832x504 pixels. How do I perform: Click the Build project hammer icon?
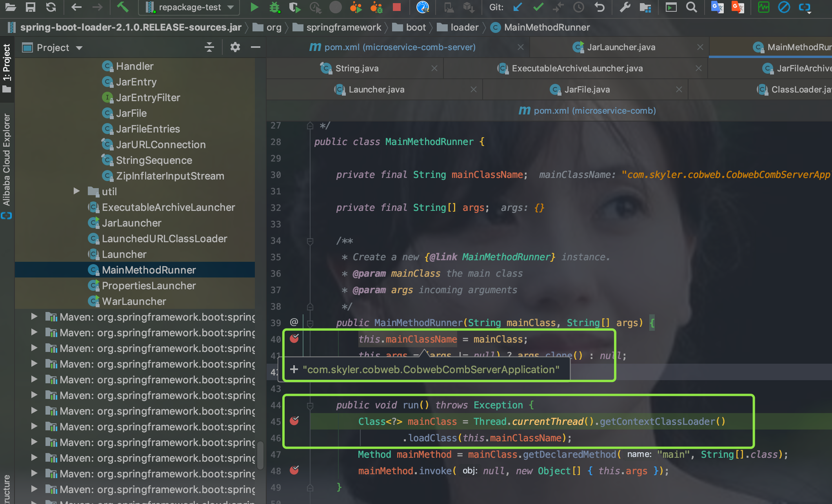[x=123, y=7]
